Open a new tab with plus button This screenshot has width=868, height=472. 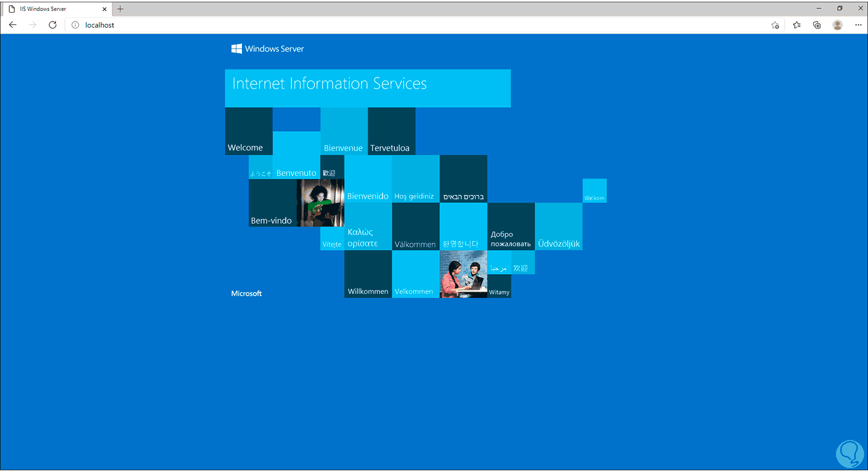point(120,9)
